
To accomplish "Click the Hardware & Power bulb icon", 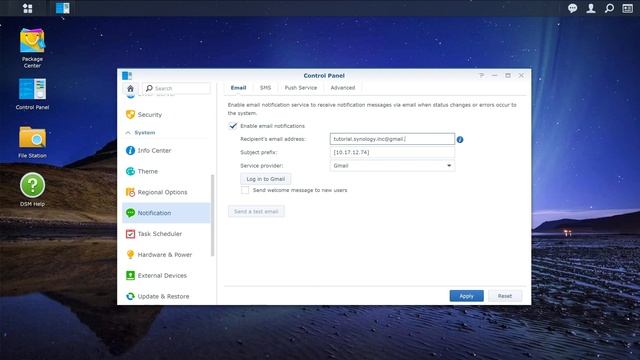I will click(130, 255).
